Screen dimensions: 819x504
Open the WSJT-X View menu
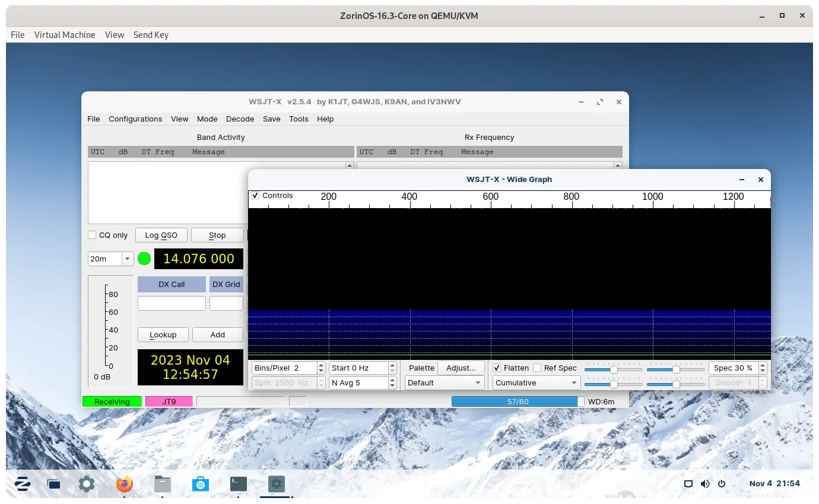[x=180, y=119]
